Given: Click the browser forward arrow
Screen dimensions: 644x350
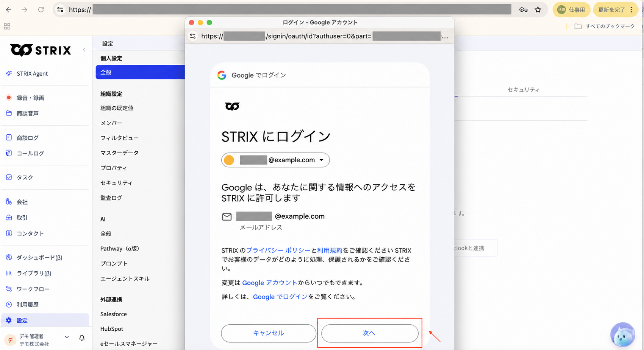Looking at the screenshot, I should (25, 10).
